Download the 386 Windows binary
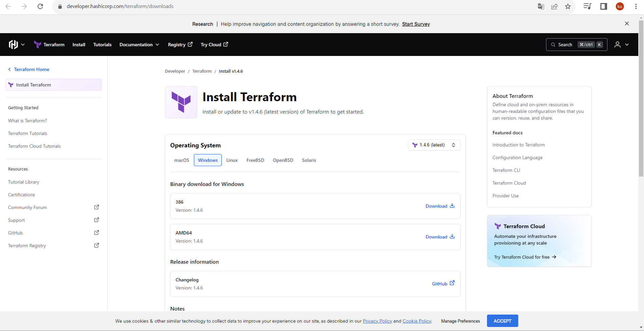Viewport: 644px width, 331px height. [440, 206]
